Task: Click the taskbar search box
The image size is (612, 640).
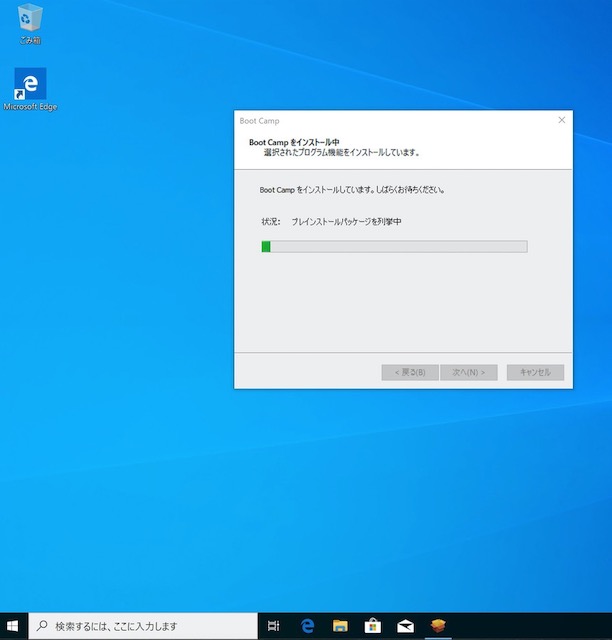Action: 143,626
